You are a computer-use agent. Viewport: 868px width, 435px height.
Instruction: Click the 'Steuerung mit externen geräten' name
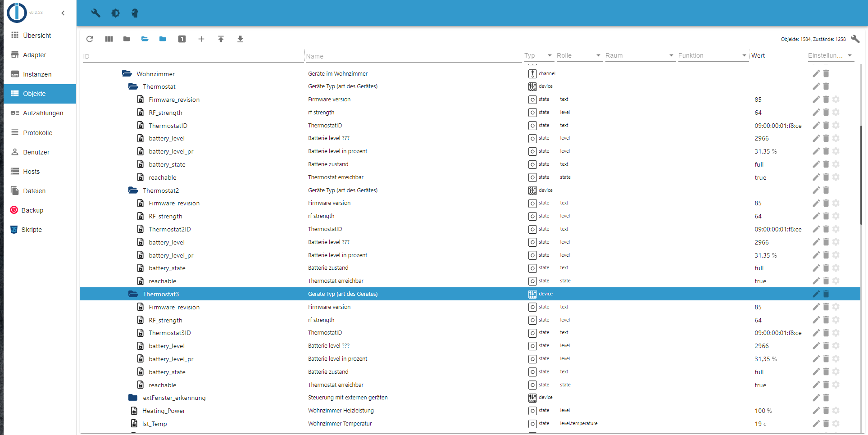(x=348, y=398)
